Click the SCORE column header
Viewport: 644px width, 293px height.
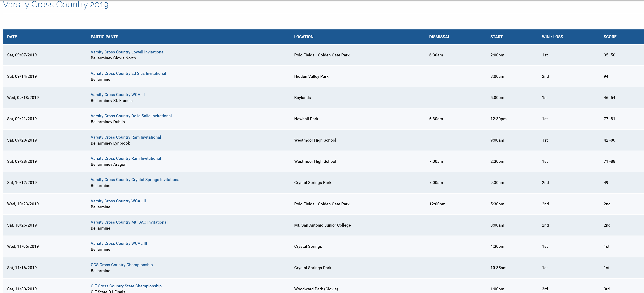[610, 37]
